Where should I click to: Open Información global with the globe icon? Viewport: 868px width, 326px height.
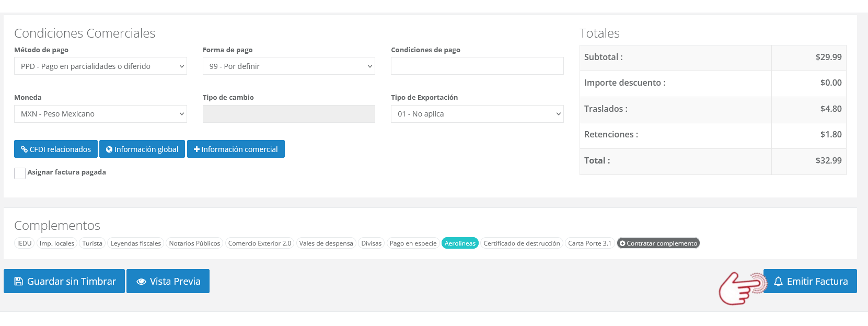click(x=142, y=149)
